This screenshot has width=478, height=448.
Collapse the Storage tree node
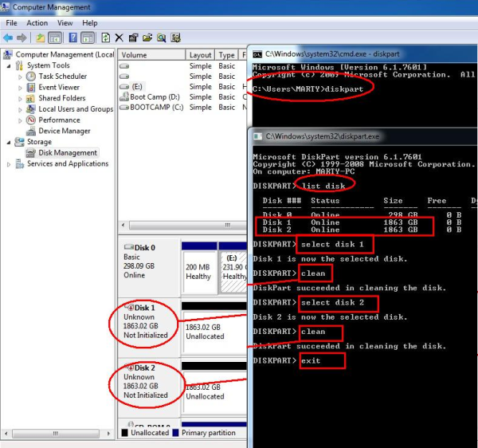coord(9,142)
